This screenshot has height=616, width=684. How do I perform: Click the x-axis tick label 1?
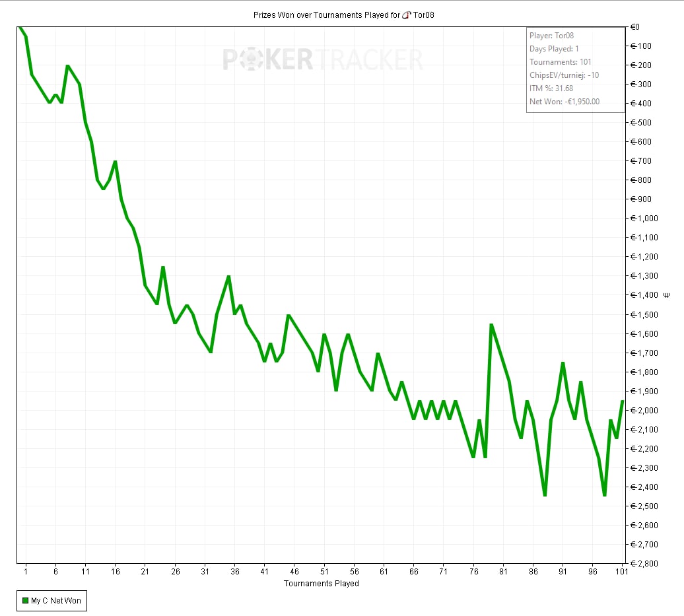pyautogui.click(x=26, y=572)
